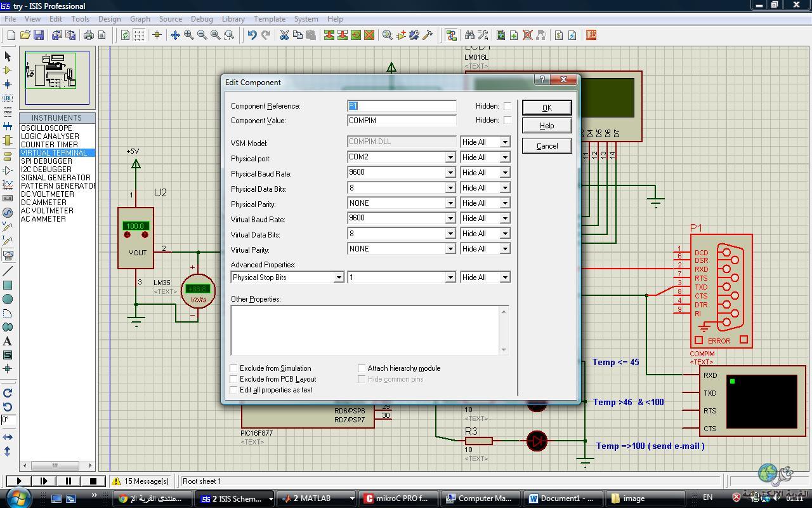Confirm the dialog with OK
Screen dimensions: 812x508
click(547, 107)
